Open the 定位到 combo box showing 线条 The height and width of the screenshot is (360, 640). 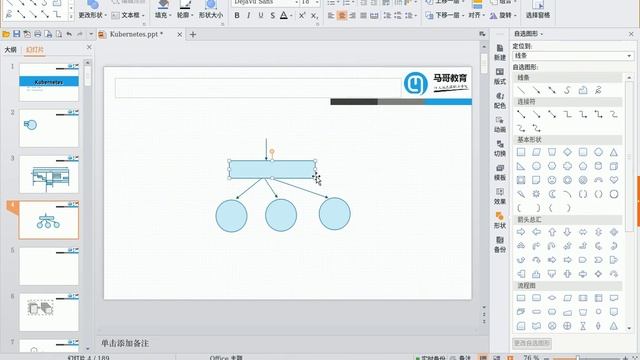(x=573, y=56)
